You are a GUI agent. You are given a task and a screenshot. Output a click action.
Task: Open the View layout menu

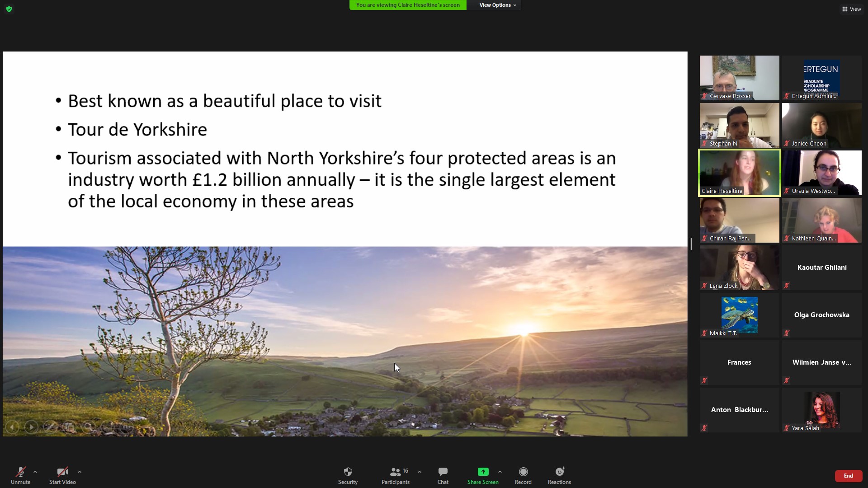coord(851,9)
